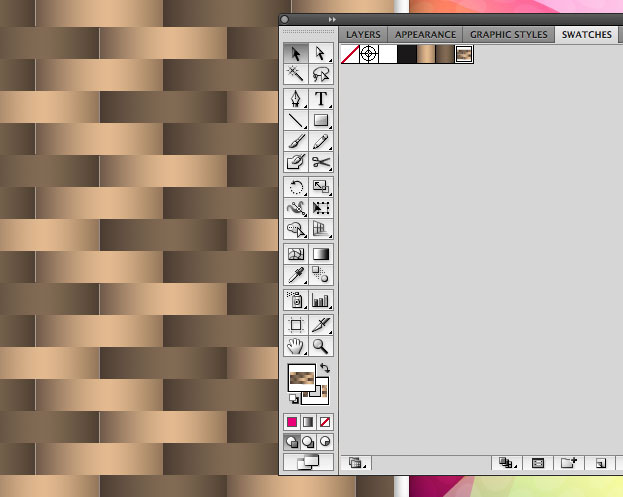Select the Selection (black arrow) tool
The image size is (623, 497).
click(x=296, y=53)
